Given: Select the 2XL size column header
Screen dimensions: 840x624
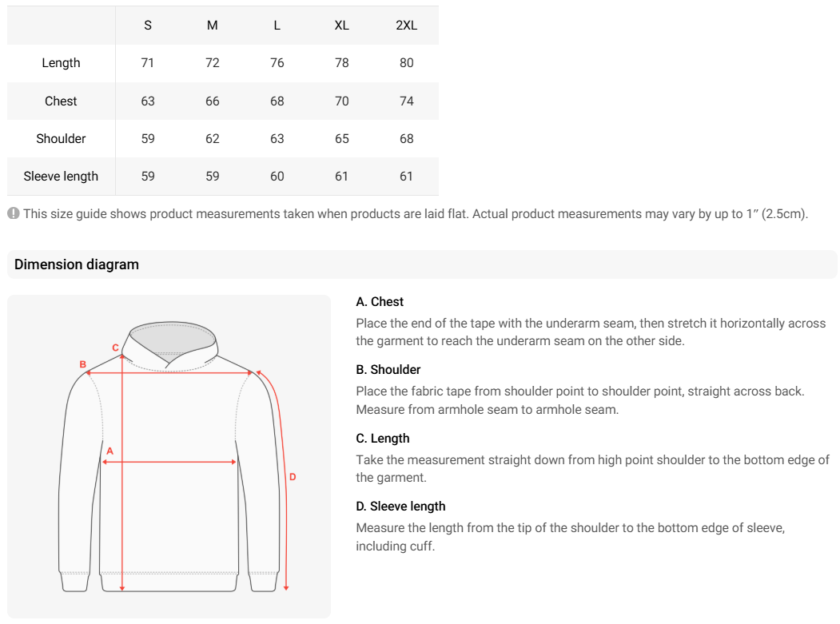Looking at the screenshot, I should pyautogui.click(x=407, y=25).
